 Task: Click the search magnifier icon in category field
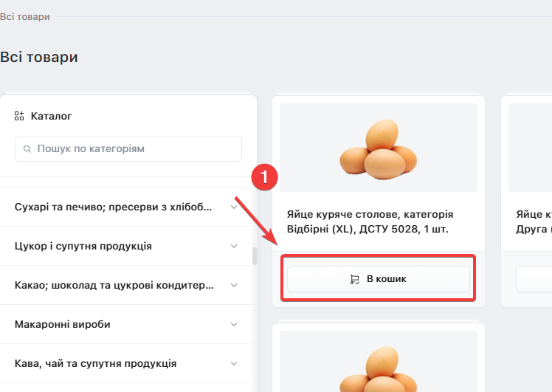tap(27, 149)
